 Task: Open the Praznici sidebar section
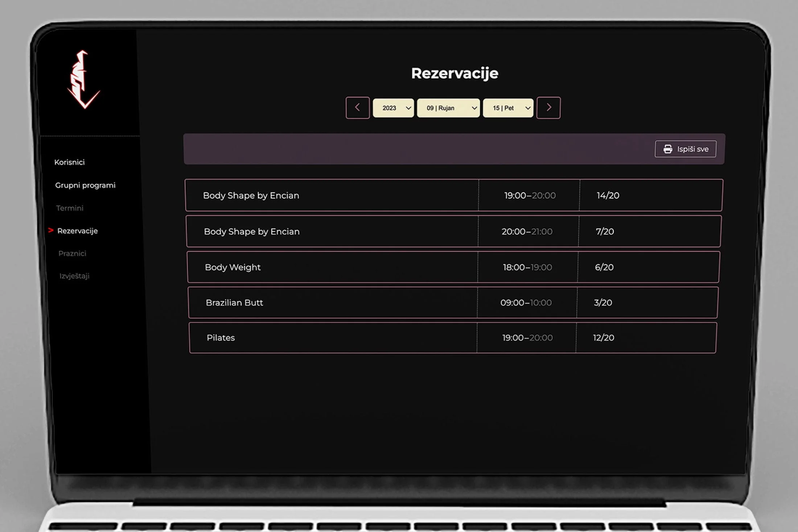pos(72,253)
